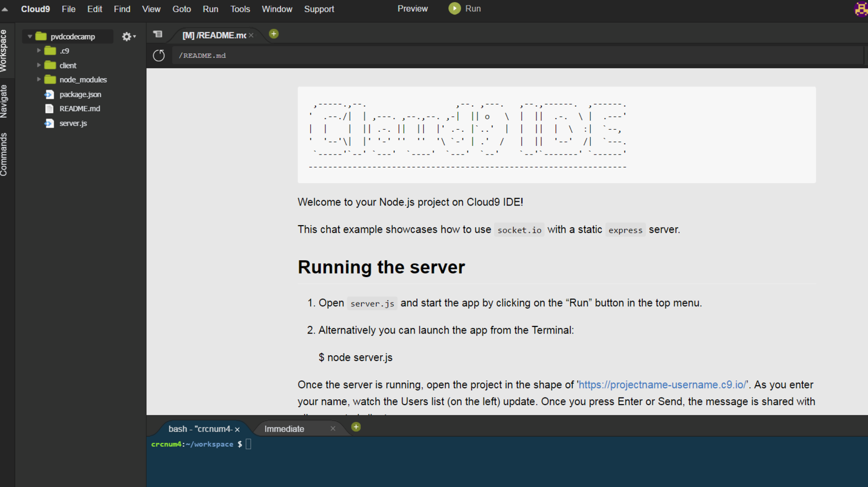Image resolution: width=868 pixels, height=487 pixels.
Task: Click the node_modules folder icon
Action: tap(50, 79)
